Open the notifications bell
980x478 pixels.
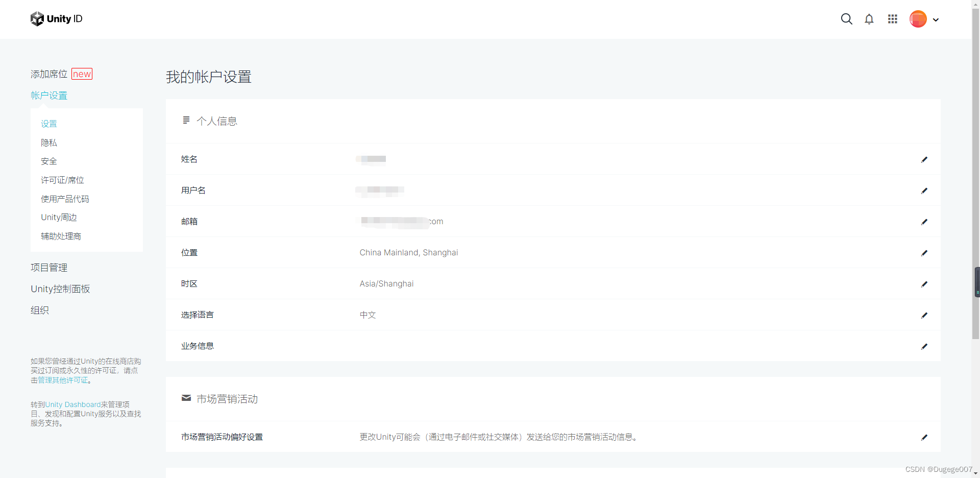click(869, 19)
